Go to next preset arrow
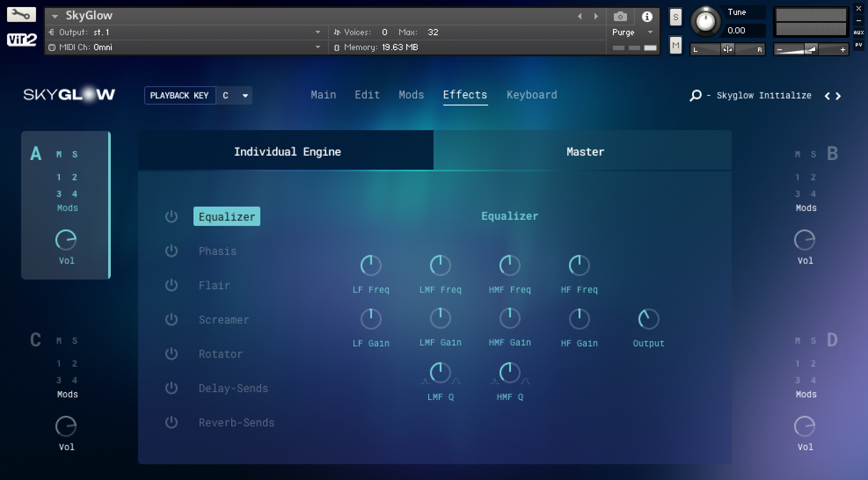This screenshot has height=480, width=868. (839, 96)
